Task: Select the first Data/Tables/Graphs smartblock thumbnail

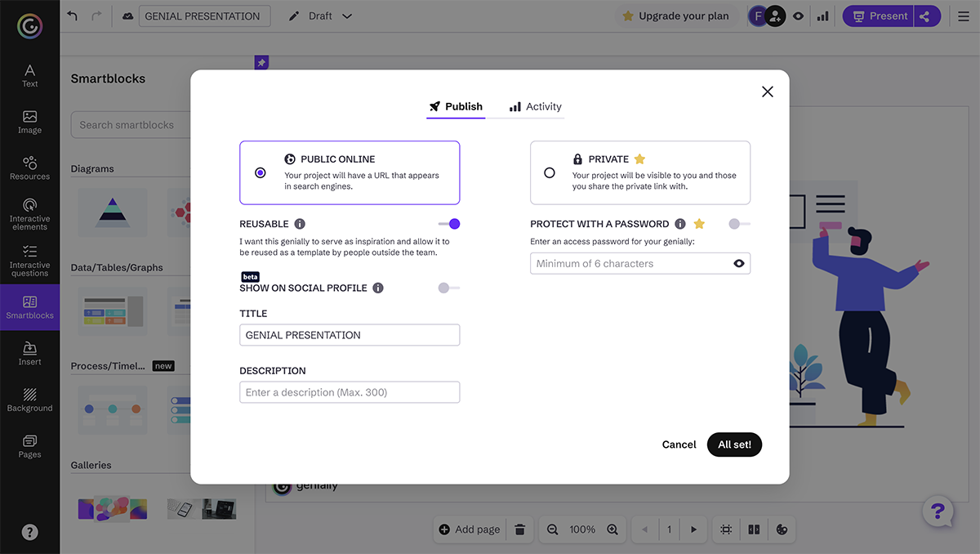Action: 113,311
